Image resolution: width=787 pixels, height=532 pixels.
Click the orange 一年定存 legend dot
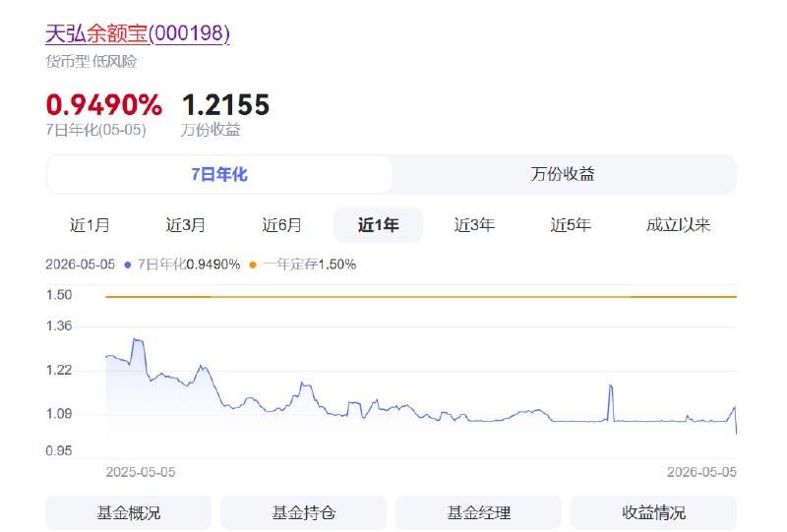point(253,265)
